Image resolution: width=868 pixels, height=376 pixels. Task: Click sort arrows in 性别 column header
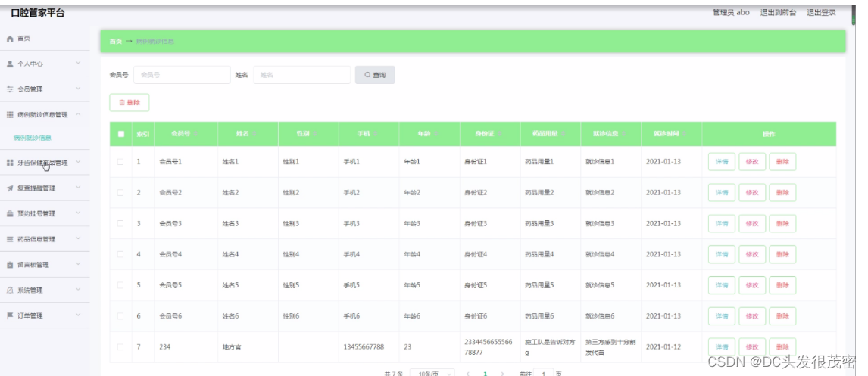(314, 134)
